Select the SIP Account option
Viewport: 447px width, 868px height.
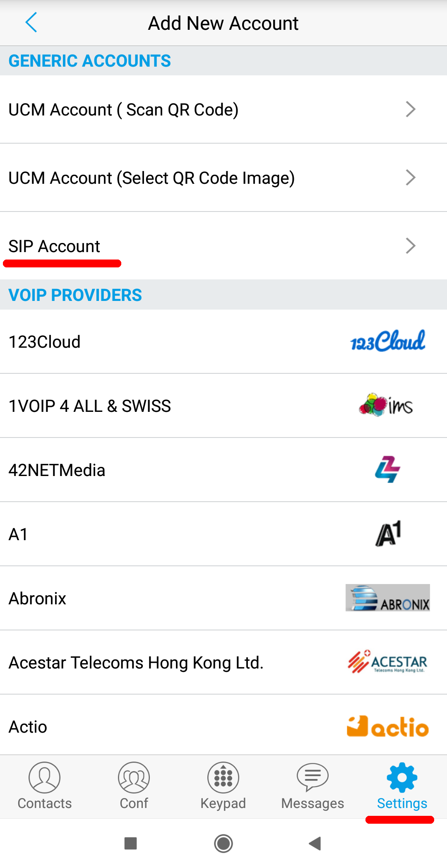pyautogui.click(x=55, y=246)
